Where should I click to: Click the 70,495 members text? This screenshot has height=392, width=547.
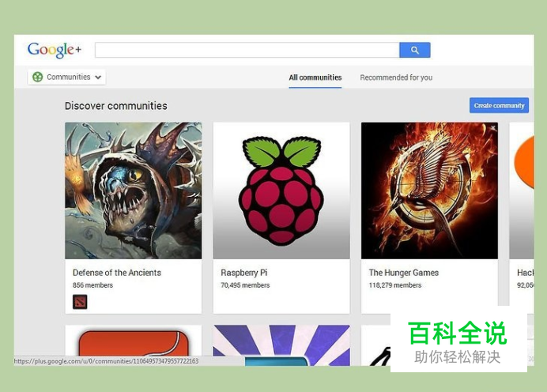coord(245,285)
